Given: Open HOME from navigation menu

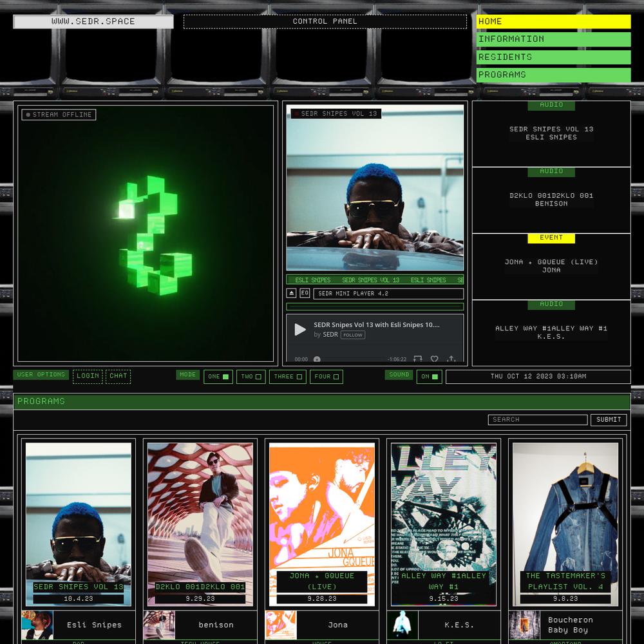Looking at the screenshot, I should point(553,22).
